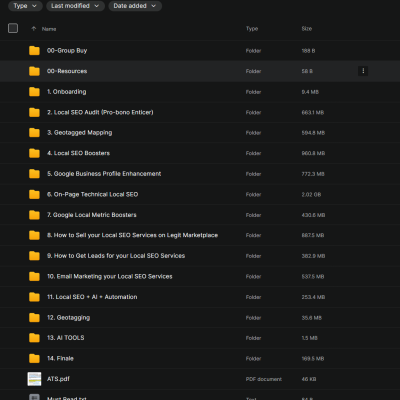Open 8. How to Sell your Local SEO Services

coord(132,235)
